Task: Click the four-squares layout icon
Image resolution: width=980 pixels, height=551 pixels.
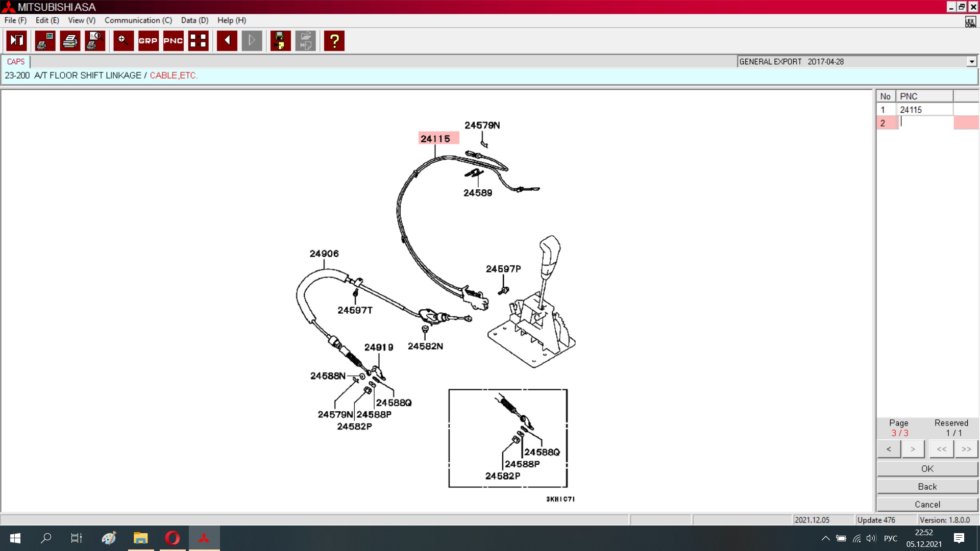Action: (x=198, y=41)
